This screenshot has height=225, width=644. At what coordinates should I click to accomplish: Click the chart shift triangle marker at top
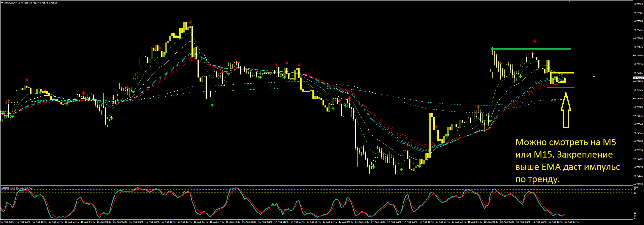click(x=569, y=1)
